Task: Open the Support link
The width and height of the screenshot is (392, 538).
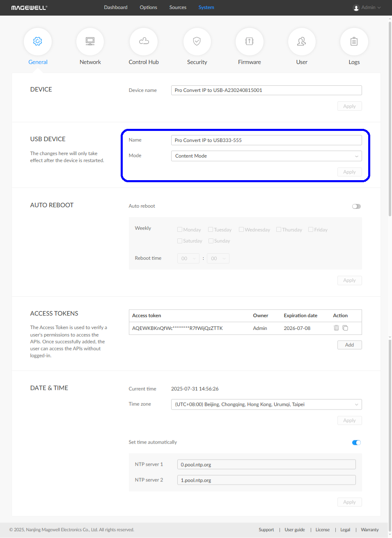Action: [266, 530]
